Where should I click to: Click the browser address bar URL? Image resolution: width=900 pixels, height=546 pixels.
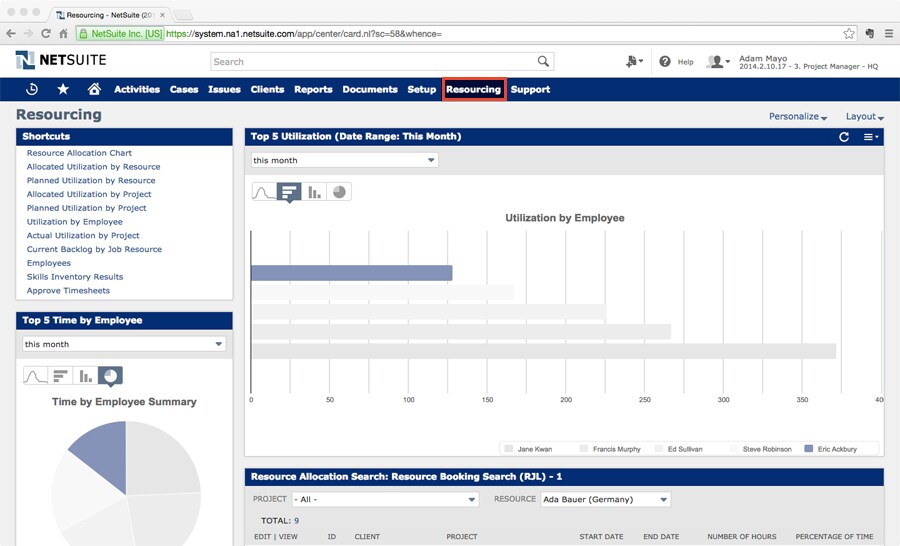pyautogui.click(x=304, y=34)
